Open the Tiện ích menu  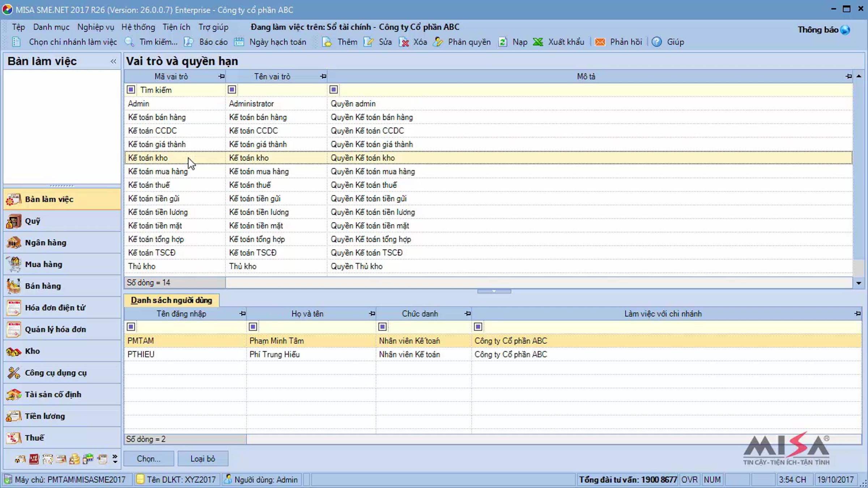point(176,27)
